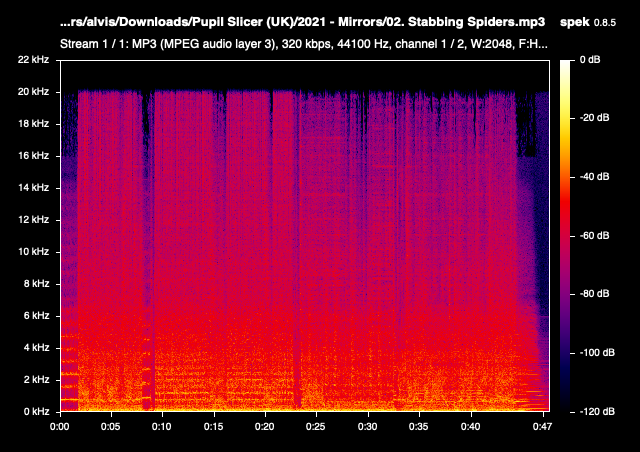Click the -40 dB scale label

coord(594,177)
